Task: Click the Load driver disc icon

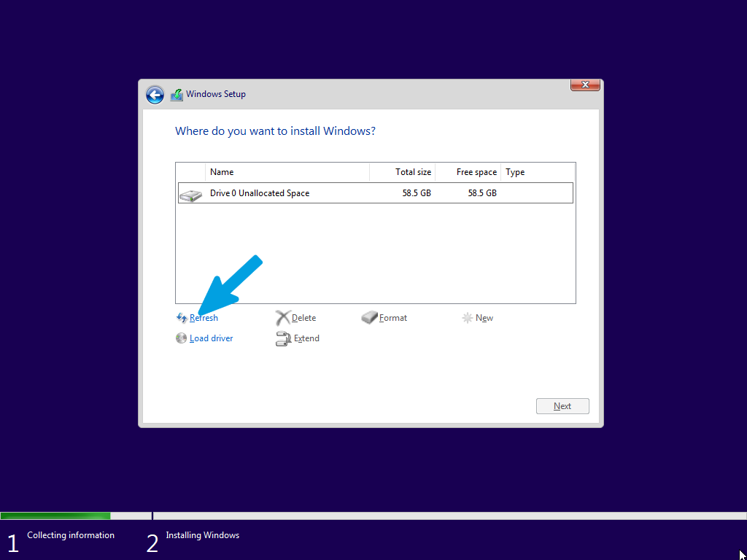Action: tap(181, 338)
